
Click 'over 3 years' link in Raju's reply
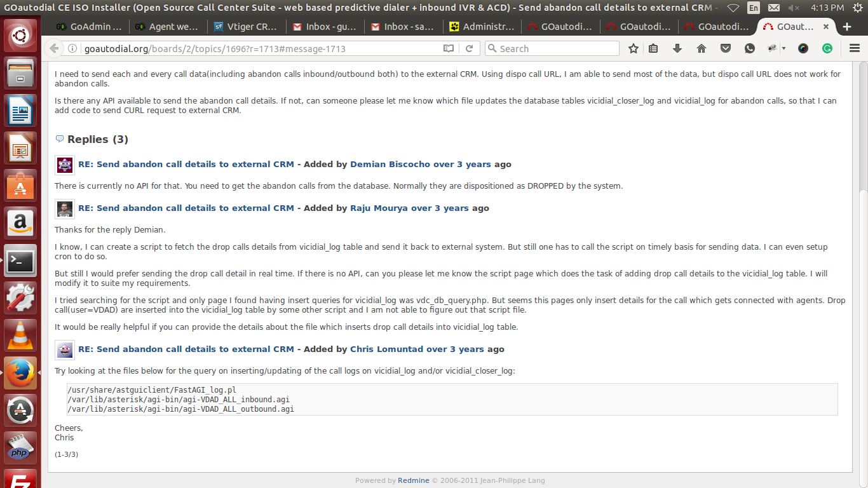(440, 208)
